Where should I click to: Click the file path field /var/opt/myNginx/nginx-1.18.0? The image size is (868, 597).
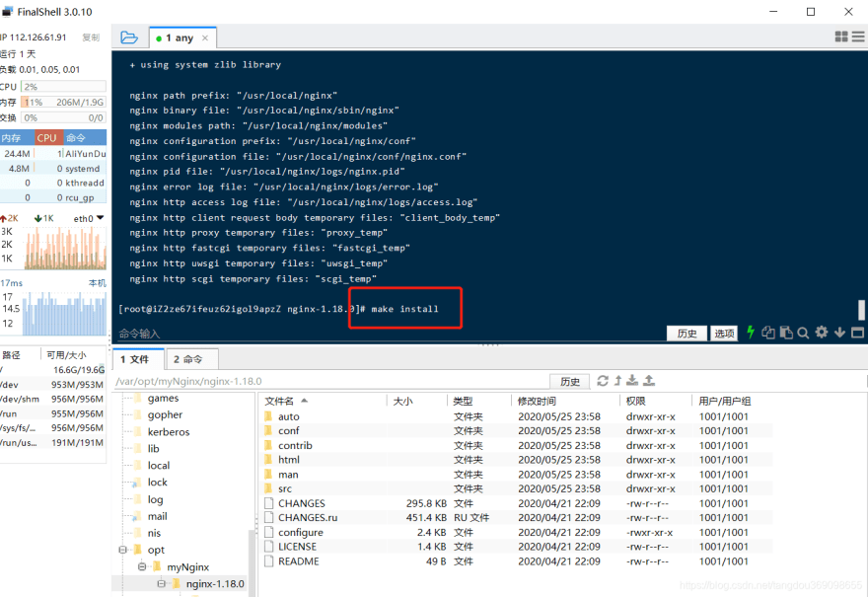point(331,381)
